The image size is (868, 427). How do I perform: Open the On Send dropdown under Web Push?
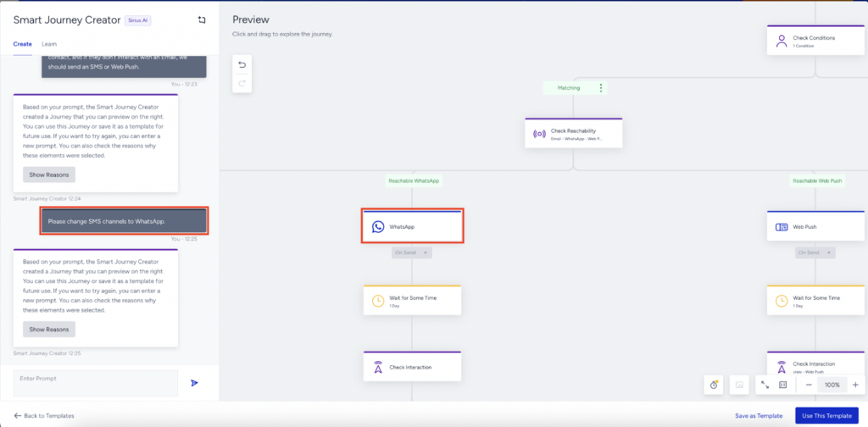(x=815, y=252)
